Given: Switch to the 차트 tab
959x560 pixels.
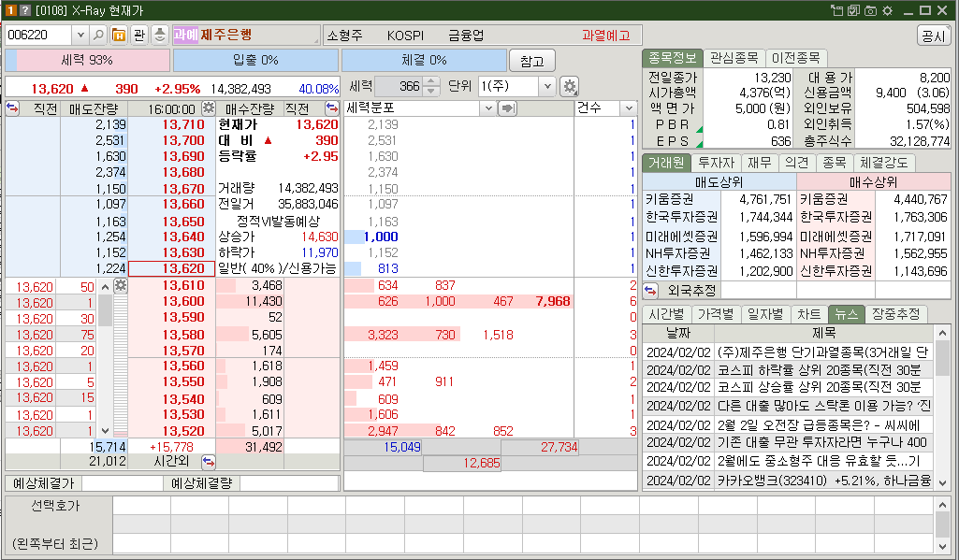Looking at the screenshot, I should point(809,314).
